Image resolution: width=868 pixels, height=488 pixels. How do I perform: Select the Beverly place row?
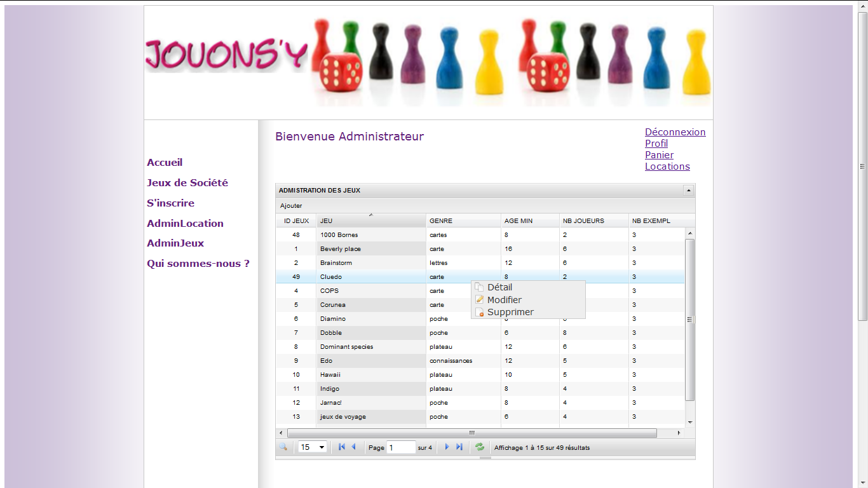tap(480, 249)
